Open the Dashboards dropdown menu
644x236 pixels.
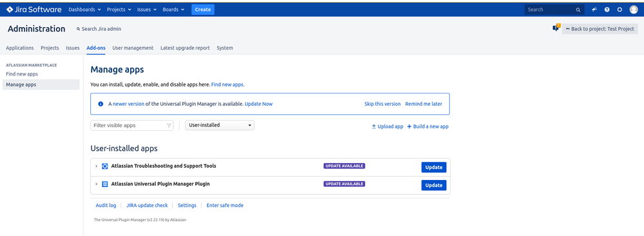[x=84, y=10]
